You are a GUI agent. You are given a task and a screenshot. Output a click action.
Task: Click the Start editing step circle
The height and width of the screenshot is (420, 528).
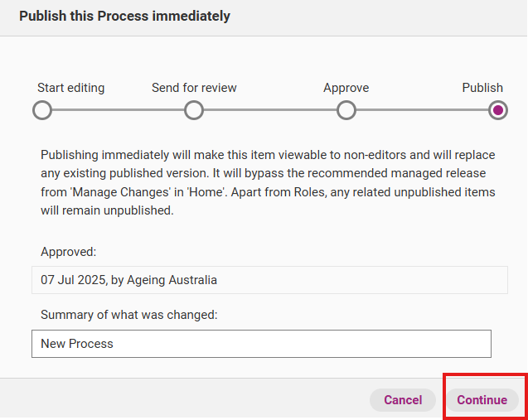pyautogui.click(x=41, y=110)
